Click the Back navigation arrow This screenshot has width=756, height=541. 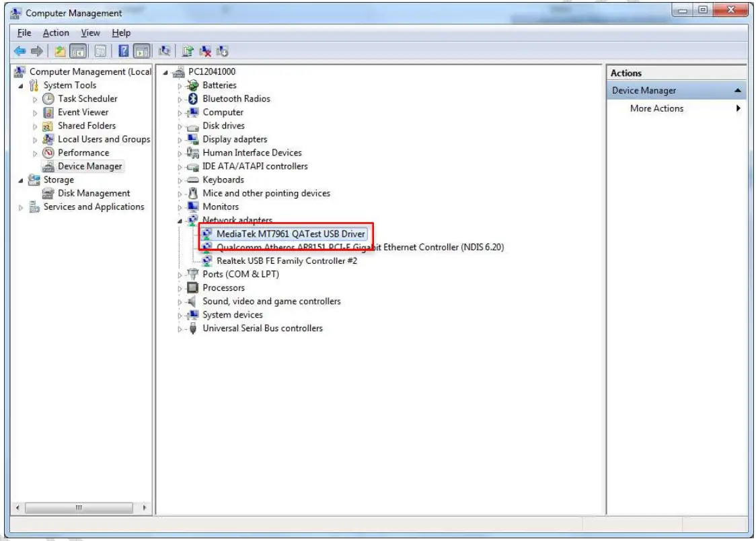pyautogui.click(x=20, y=50)
